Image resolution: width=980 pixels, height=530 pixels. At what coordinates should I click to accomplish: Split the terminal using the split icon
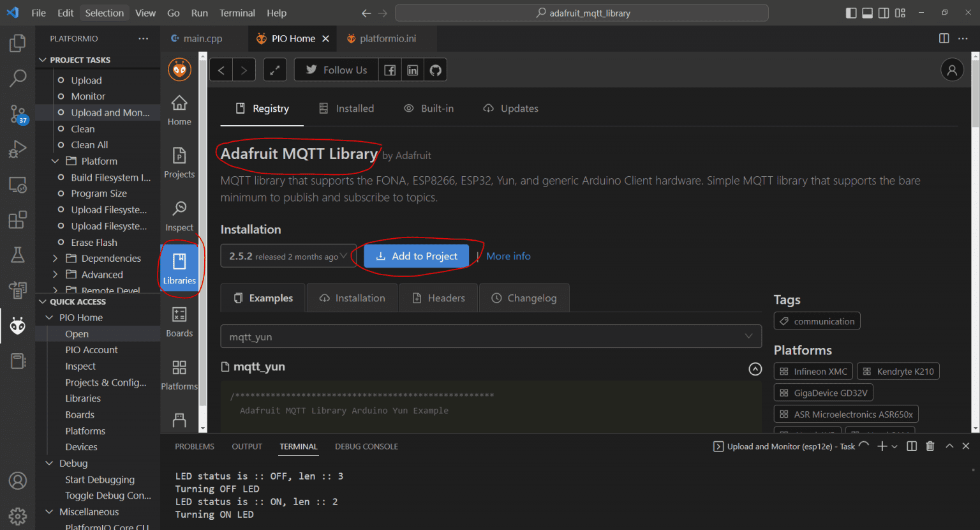pos(912,446)
